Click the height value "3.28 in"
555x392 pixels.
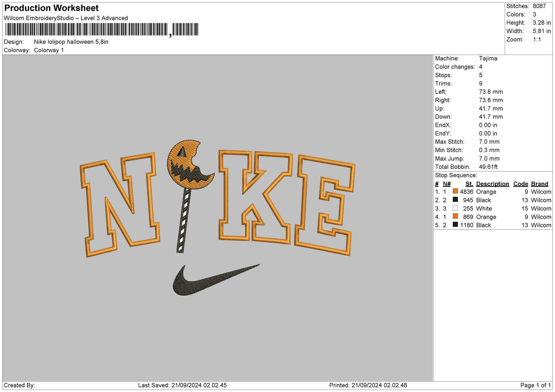(542, 23)
